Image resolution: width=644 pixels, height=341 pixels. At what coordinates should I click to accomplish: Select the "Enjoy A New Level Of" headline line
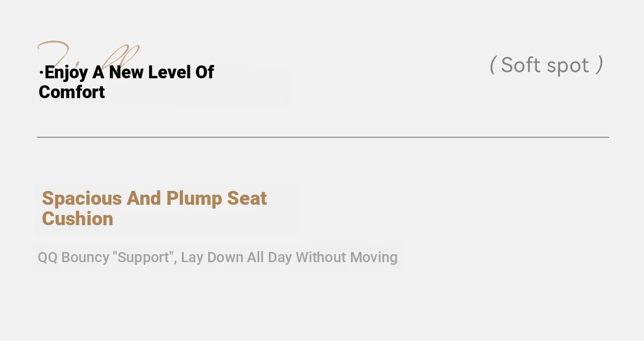[x=127, y=72]
